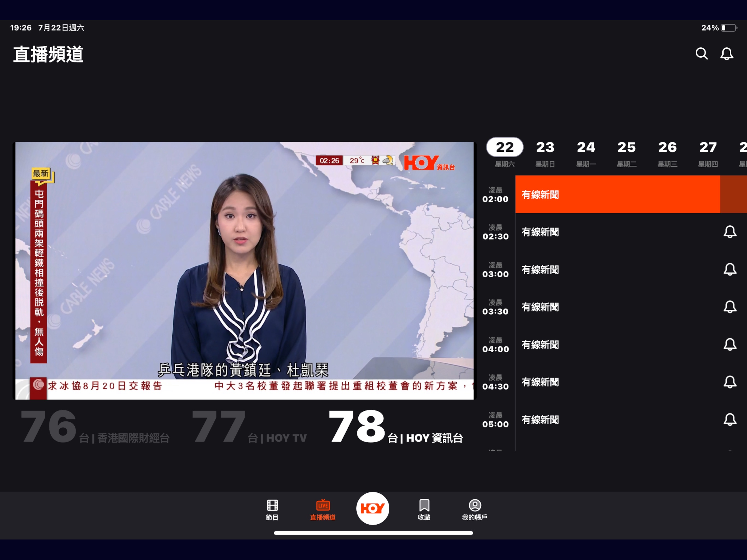Open 收藏 bookmarks tab
747x560 pixels.
pyautogui.click(x=424, y=510)
